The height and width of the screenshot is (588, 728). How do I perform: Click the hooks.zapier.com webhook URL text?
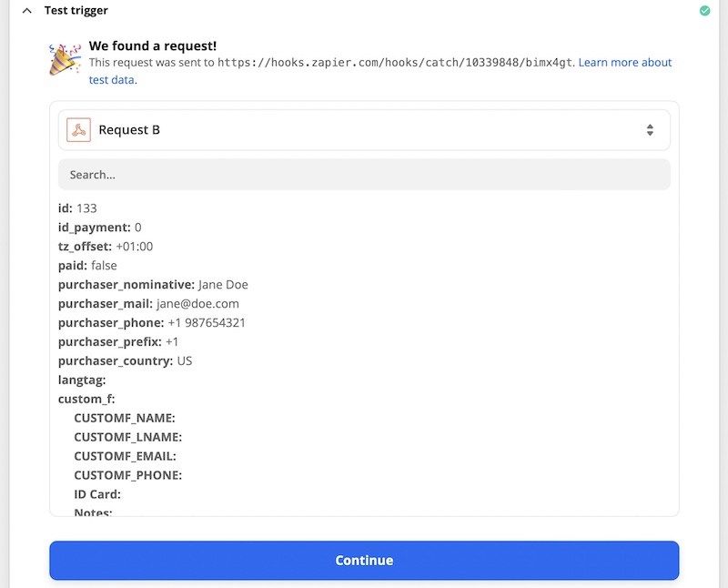coord(395,62)
